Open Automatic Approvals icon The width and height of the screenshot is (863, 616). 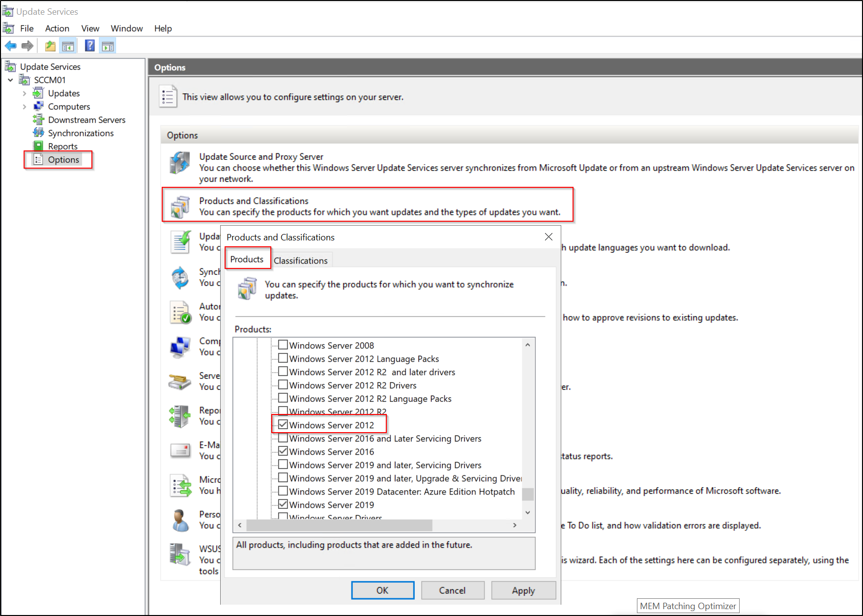tap(180, 312)
